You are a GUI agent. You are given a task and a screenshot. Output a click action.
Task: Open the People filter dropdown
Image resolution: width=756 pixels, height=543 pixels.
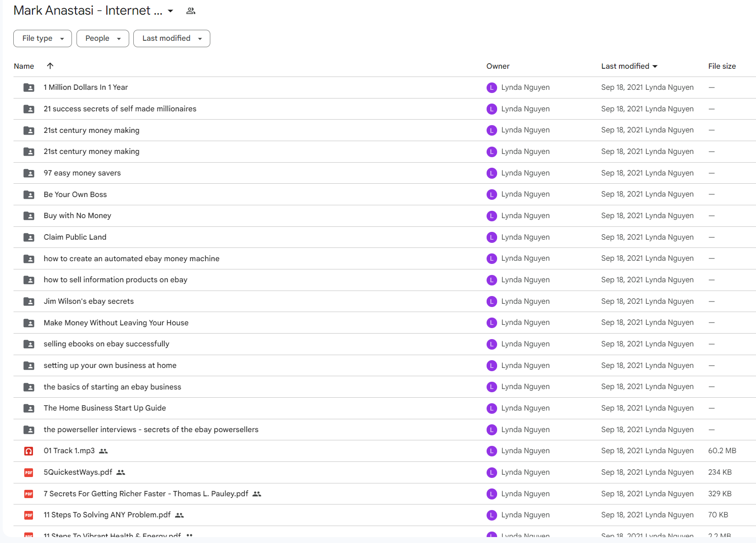click(103, 38)
